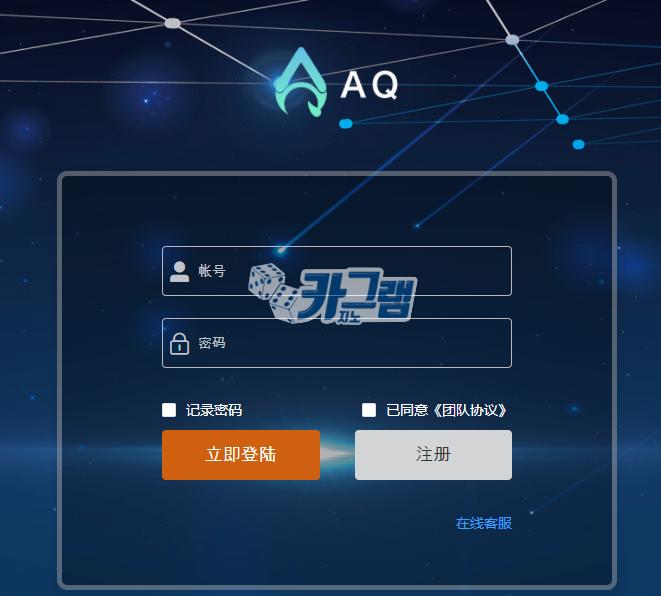Click the 记录密码 label text
The width and height of the screenshot is (661, 596).
coord(214,410)
